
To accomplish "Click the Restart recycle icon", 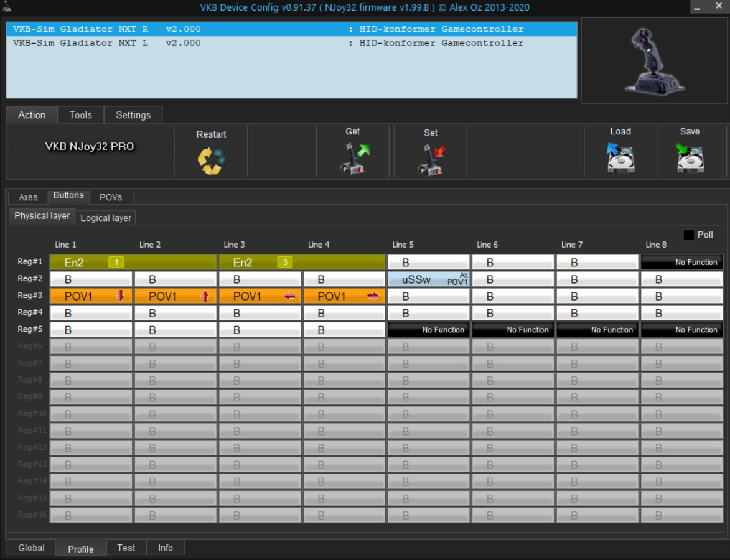I will point(212,161).
